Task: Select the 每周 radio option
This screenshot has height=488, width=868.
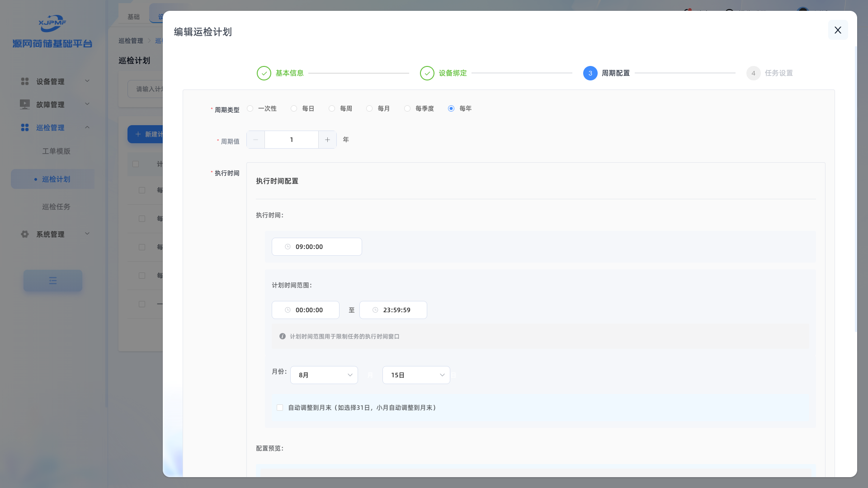Action: pyautogui.click(x=332, y=108)
